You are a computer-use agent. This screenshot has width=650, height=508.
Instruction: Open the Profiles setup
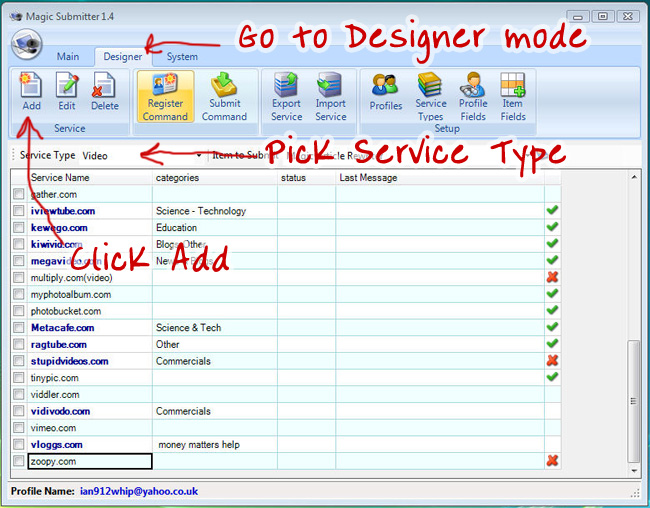[386, 92]
